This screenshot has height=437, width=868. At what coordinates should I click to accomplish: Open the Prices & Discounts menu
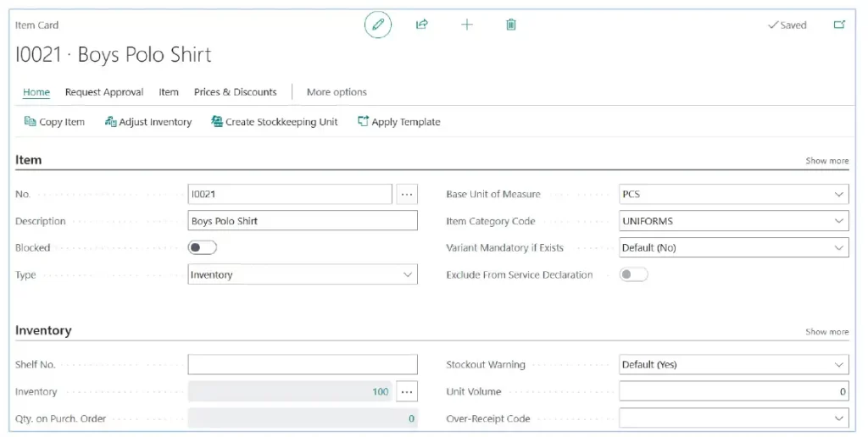tap(236, 92)
